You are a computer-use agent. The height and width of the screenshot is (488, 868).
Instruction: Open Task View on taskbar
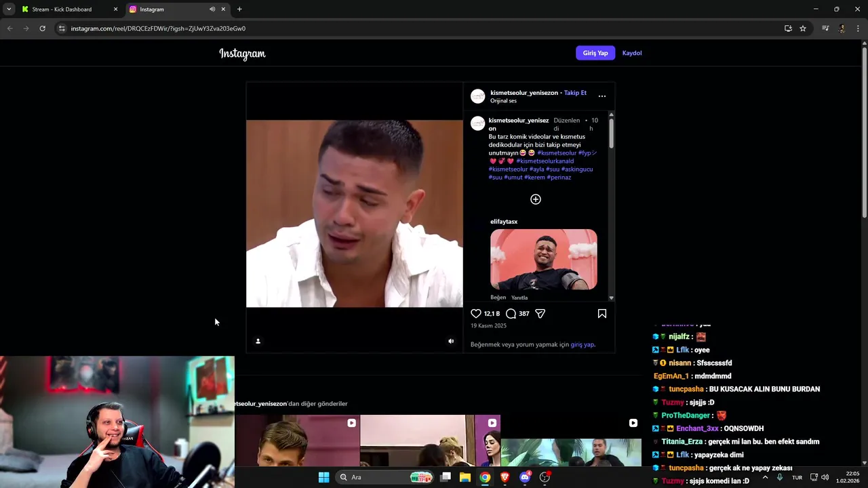446,477
